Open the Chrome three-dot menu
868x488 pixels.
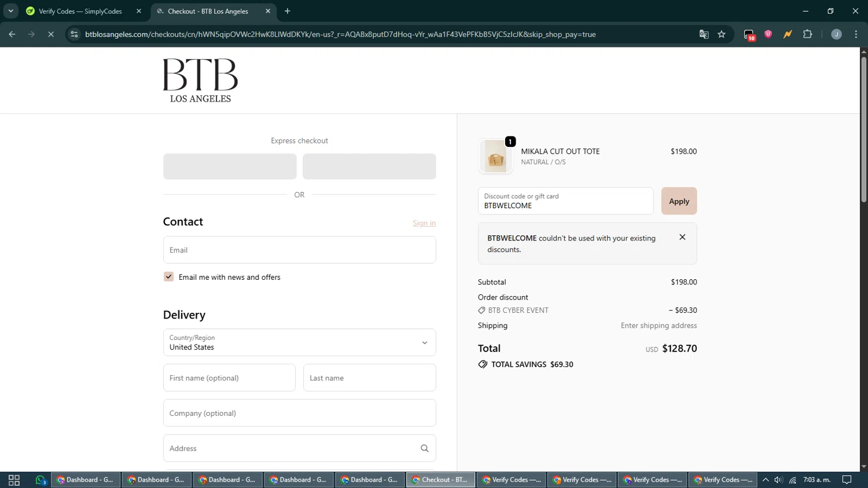[x=856, y=34]
